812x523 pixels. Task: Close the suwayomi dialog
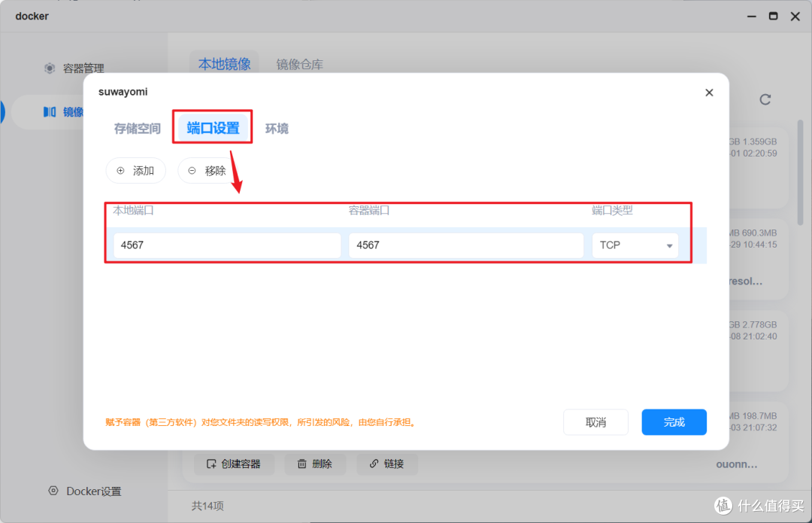709,93
